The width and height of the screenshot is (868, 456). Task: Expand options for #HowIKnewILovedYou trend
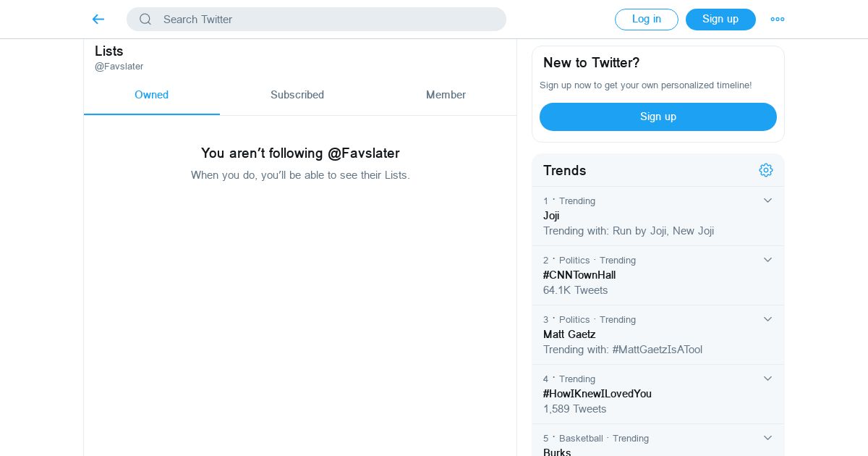coord(767,379)
